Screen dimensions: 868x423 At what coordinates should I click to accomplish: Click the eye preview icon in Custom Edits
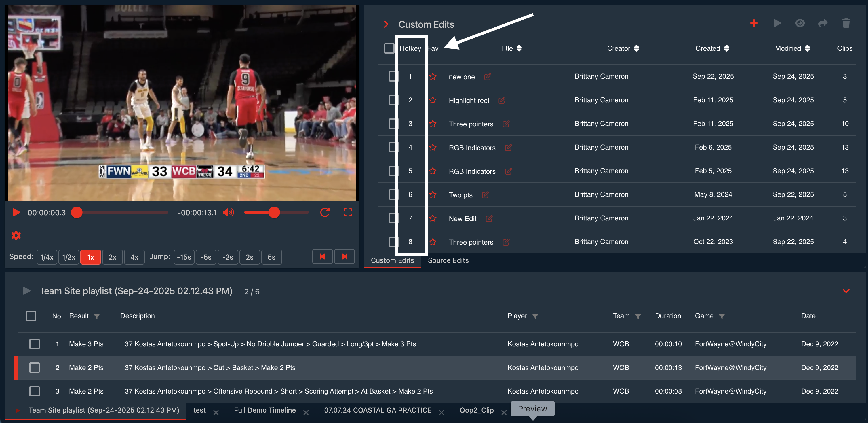pyautogui.click(x=800, y=23)
